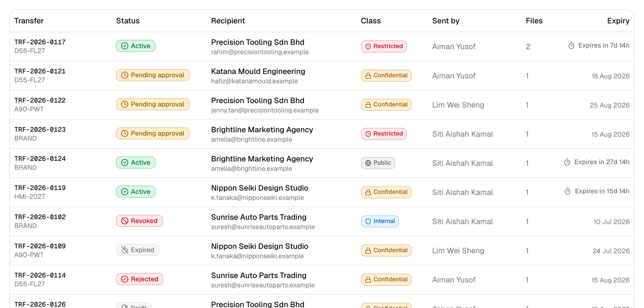644x308 pixels.
Task: Click the 18 Aug 2026 expiry date
Action: click(610, 76)
